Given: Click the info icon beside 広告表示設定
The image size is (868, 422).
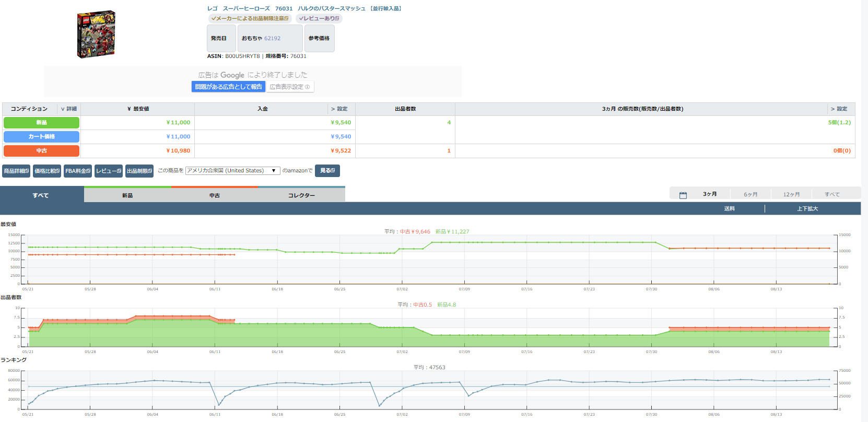Looking at the screenshot, I should (x=308, y=87).
